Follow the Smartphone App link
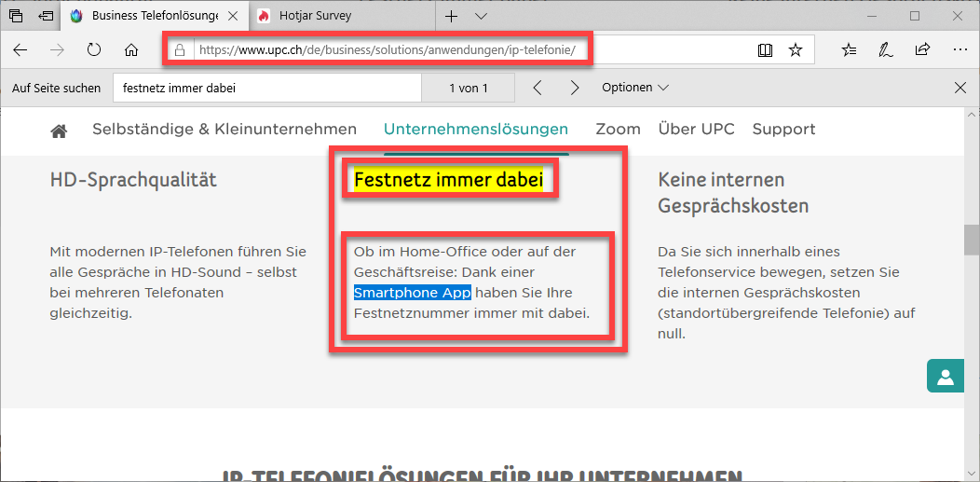The width and height of the screenshot is (980, 482). pos(412,293)
